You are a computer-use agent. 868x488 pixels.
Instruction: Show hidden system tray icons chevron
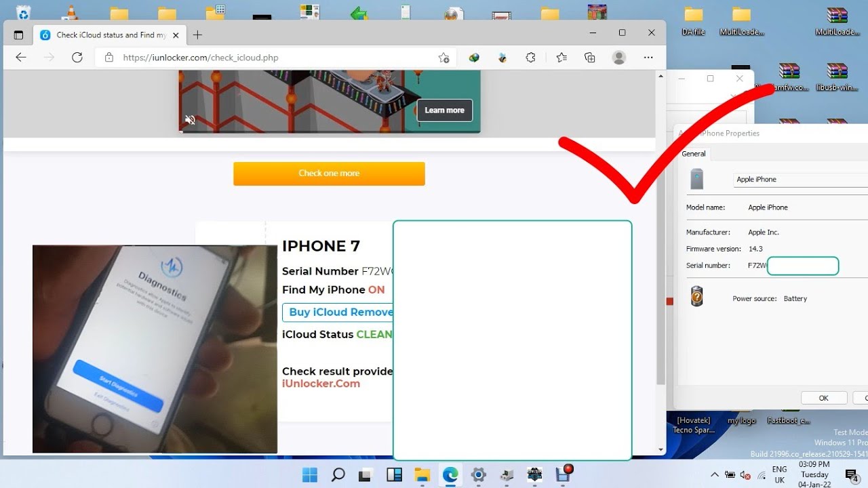tap(714, 474)
